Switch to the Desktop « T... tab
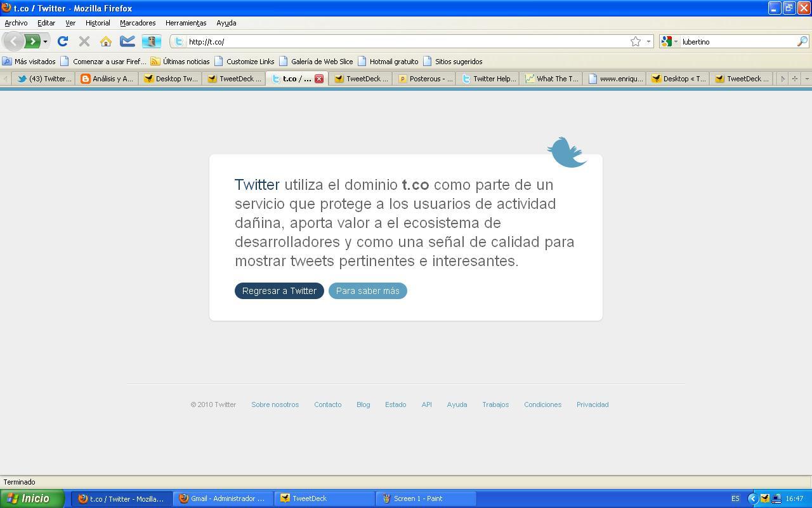The height and width of the screenshot is (508, 812). tap(678, 79)
